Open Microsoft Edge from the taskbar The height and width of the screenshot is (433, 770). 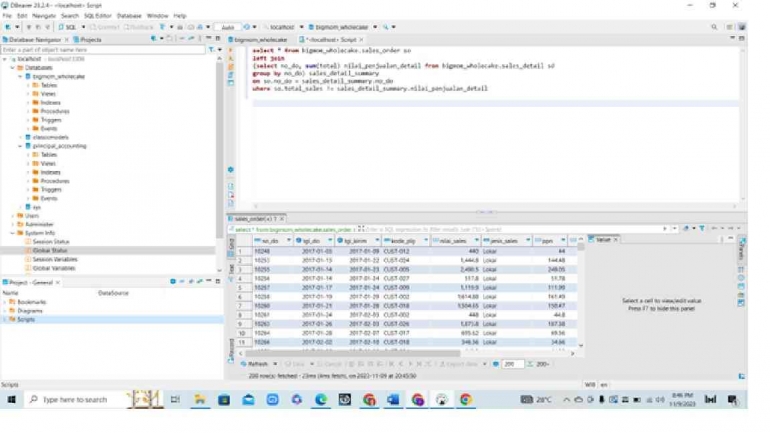(321, 400)
